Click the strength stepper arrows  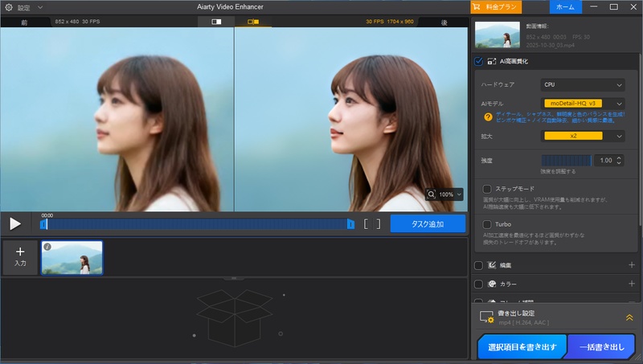(619, 160)
